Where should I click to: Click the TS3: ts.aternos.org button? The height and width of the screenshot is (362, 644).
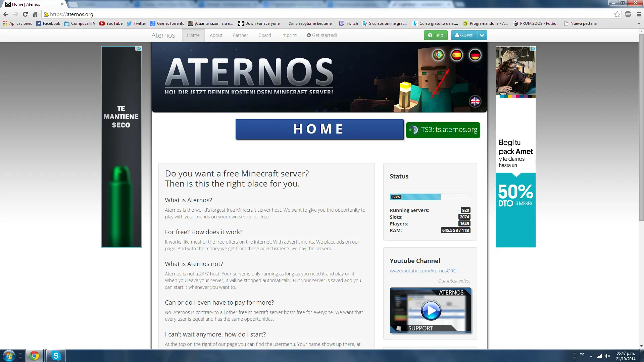click(x=443, y=130)
